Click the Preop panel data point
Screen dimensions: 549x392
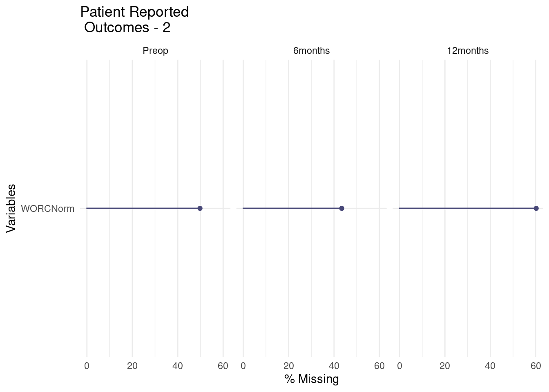pyautogui.click(x=200, y=208)
